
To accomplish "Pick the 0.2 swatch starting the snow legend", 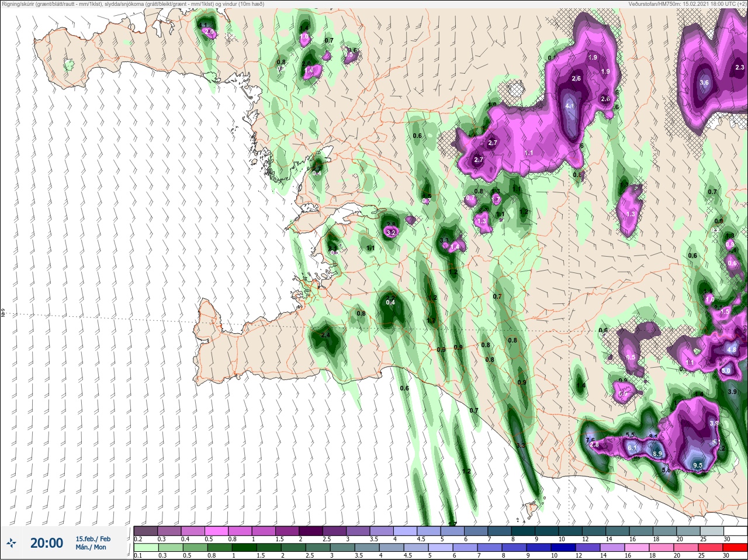I will 145,531.
